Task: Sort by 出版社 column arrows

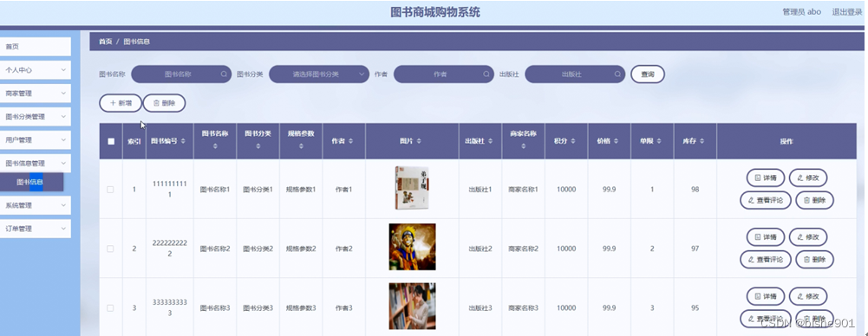Action: point(491,141)
